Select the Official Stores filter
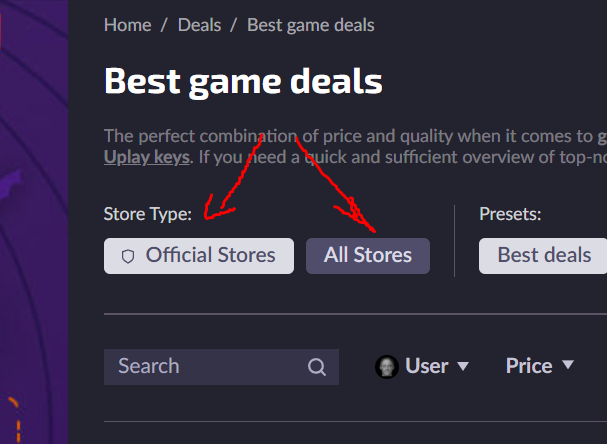 [x=199, y=256]
